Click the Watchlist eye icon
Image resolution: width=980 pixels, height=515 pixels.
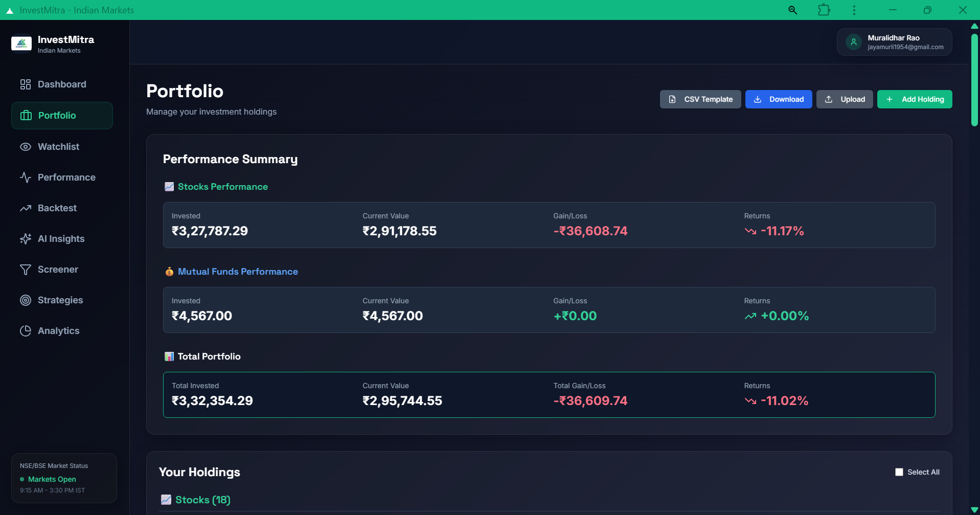tap(26, 147)
